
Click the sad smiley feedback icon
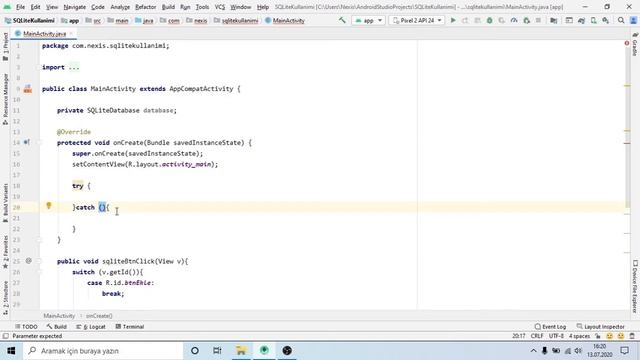(621, 336)
